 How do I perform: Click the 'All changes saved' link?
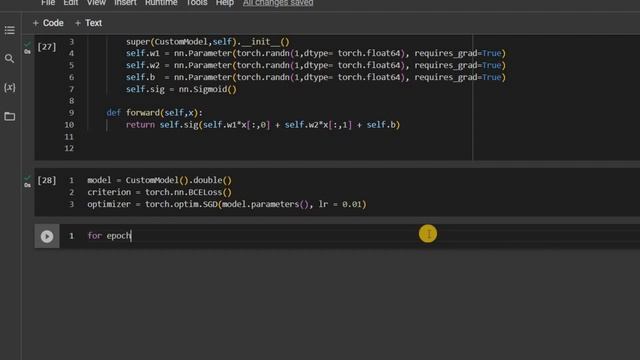(x=278, y=3)
